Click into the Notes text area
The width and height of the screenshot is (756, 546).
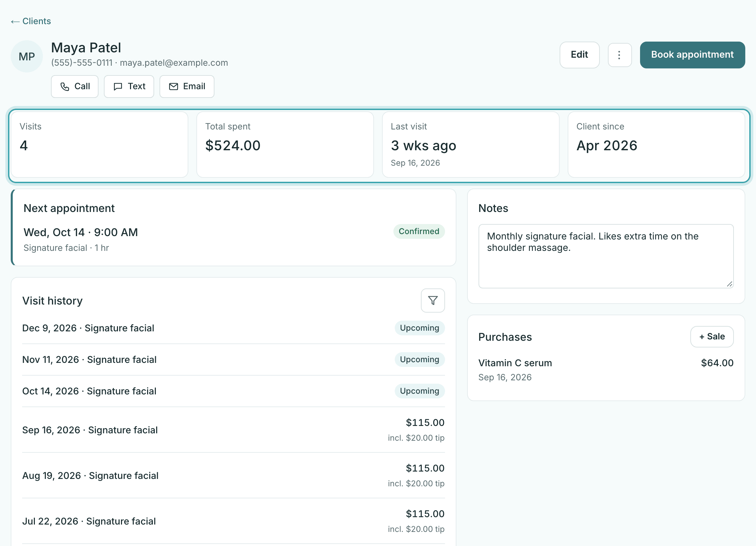click(606, 256)
